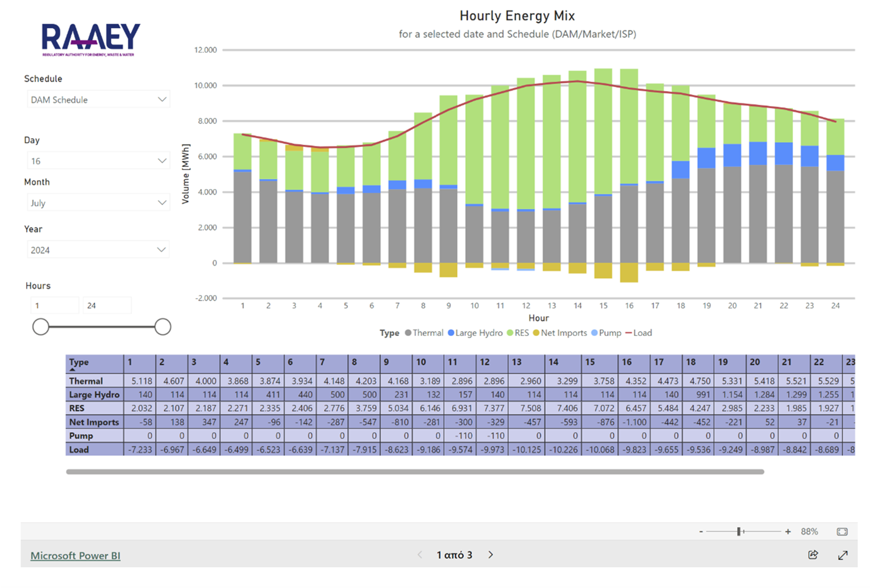This screenshot has height=588, width=871.
Task: Click the Day dropdown chevron arrow
Action: (162, 161)
